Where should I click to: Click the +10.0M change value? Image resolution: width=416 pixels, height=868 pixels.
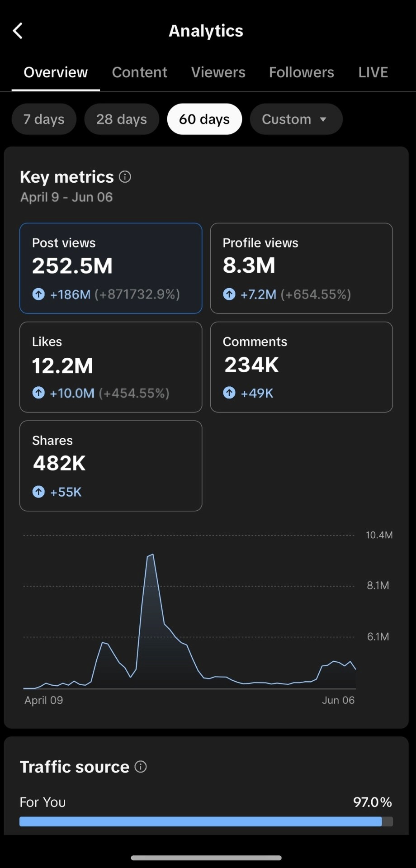click(x=72, y=393)
